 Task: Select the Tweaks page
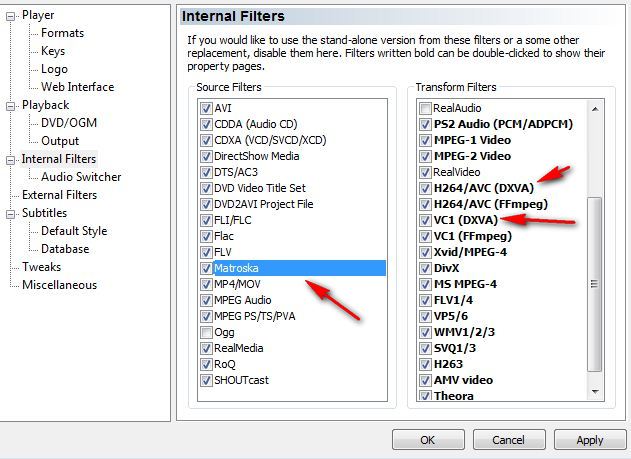coord(41,267)
